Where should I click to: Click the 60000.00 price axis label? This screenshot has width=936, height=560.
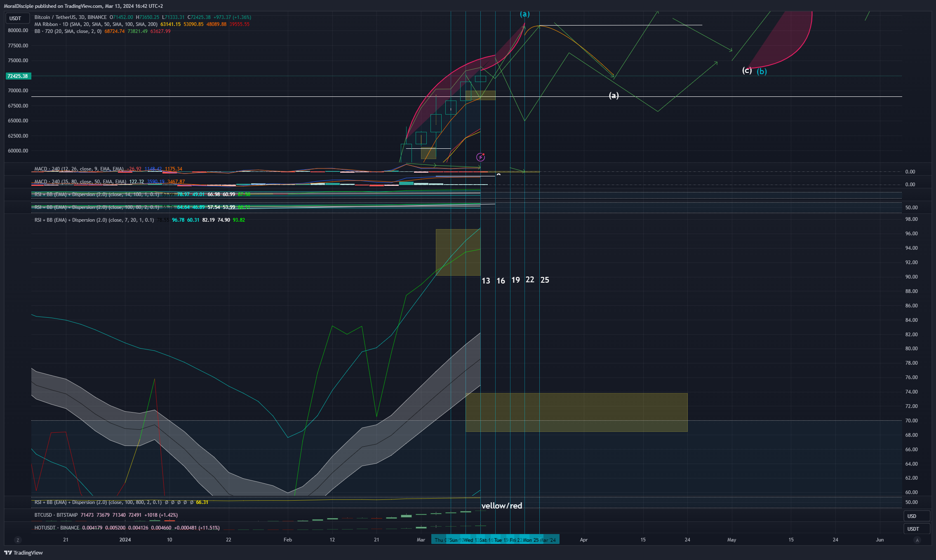coord(18,151)
